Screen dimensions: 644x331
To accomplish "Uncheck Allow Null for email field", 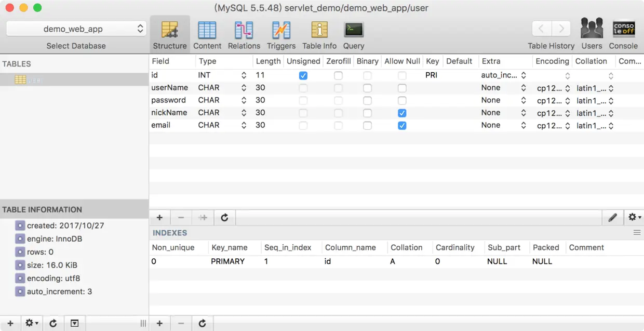I will pyautogui.click(x=402, y=126).
